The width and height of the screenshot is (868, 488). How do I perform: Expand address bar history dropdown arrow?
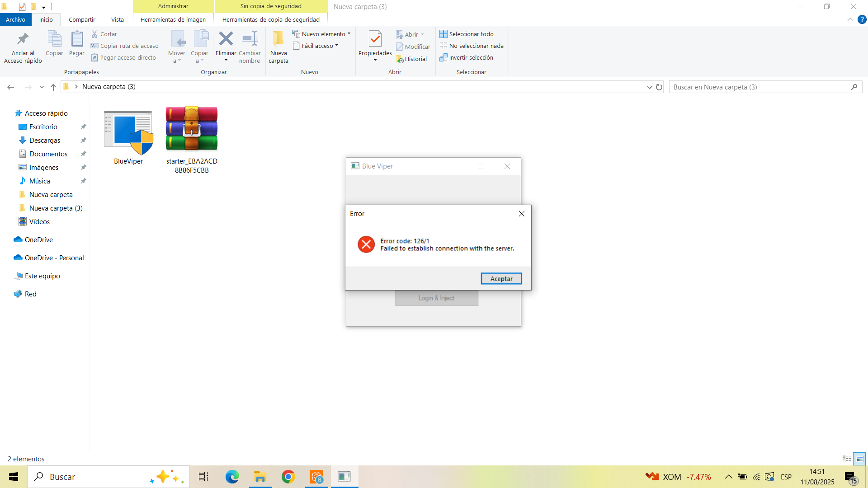pyautogui.click(x=649, y=87)
